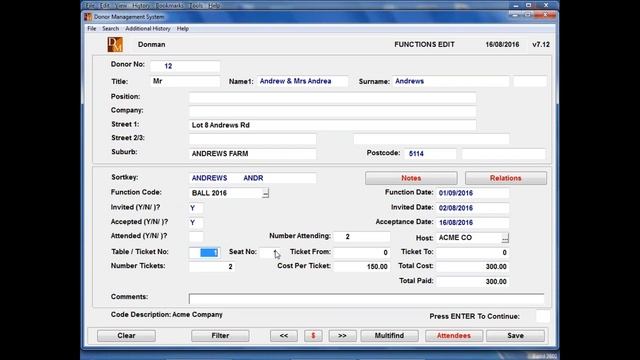Open the Attendees button
This screenshot has width=640, height=360.
click(454, 336)
